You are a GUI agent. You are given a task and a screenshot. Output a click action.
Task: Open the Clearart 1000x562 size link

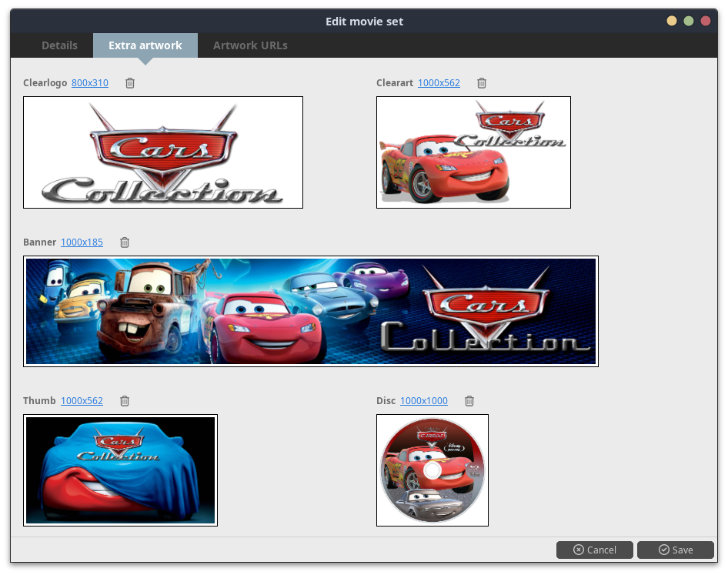tap(439, 83)
